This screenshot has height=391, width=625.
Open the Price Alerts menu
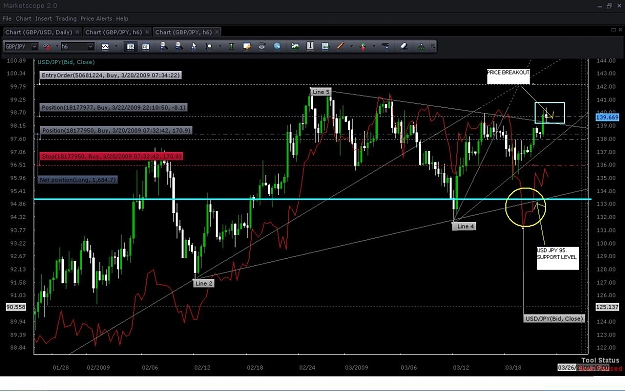click(x=96, y=19)
